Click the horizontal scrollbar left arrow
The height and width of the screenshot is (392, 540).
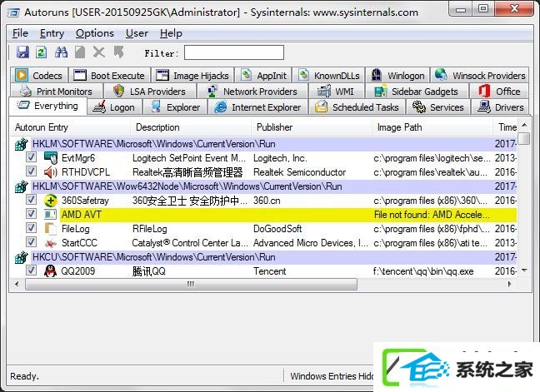coord(17,284)
